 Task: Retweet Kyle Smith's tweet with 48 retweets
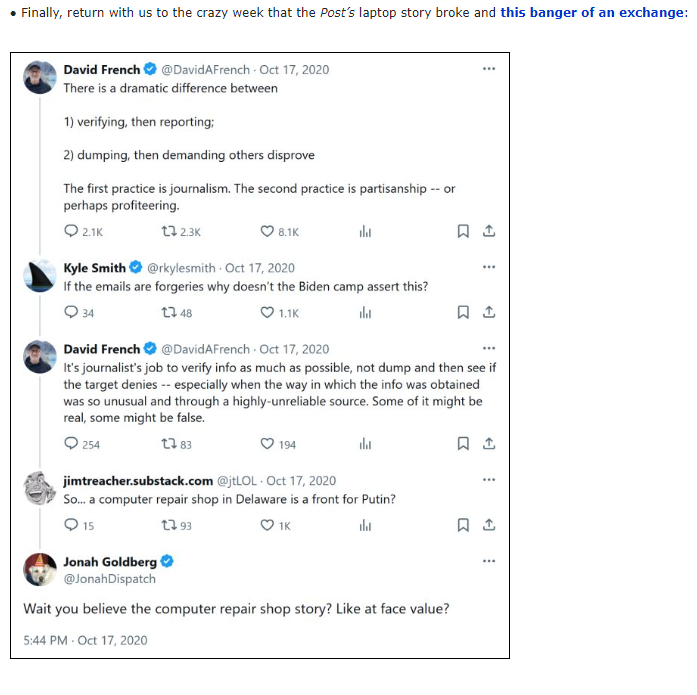[x=168, y=313]
